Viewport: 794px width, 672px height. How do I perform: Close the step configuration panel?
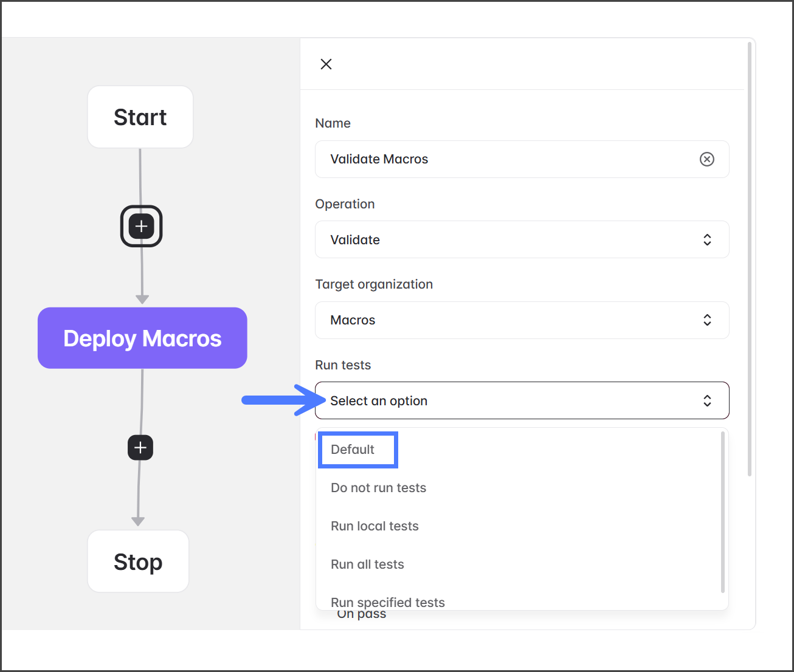coord(326,64)
